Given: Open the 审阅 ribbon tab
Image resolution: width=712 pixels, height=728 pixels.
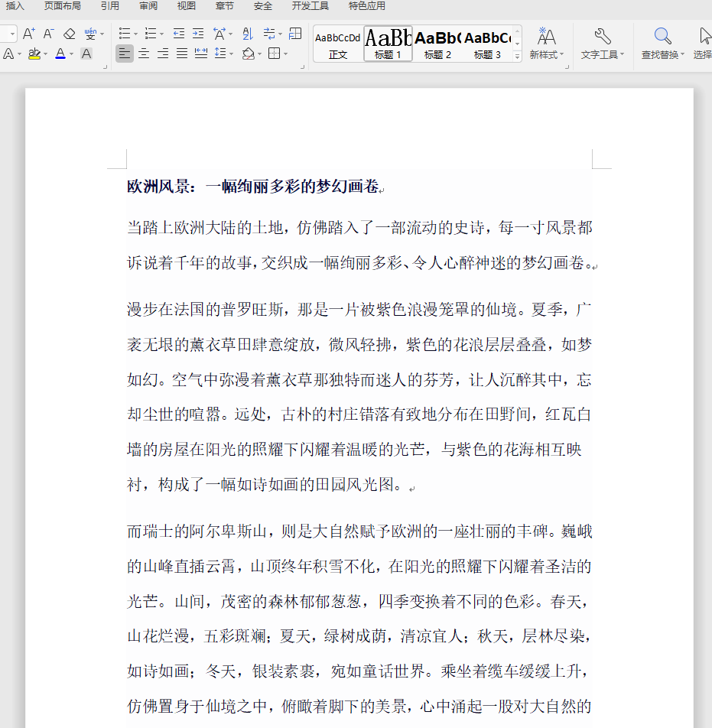Looking at the screenshot, I should click(149, 6).
